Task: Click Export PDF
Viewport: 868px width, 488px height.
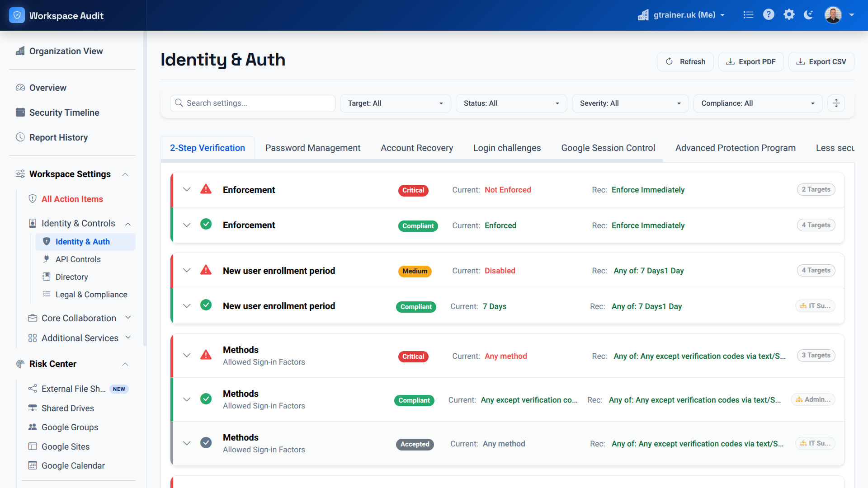Action: [750, 61]
